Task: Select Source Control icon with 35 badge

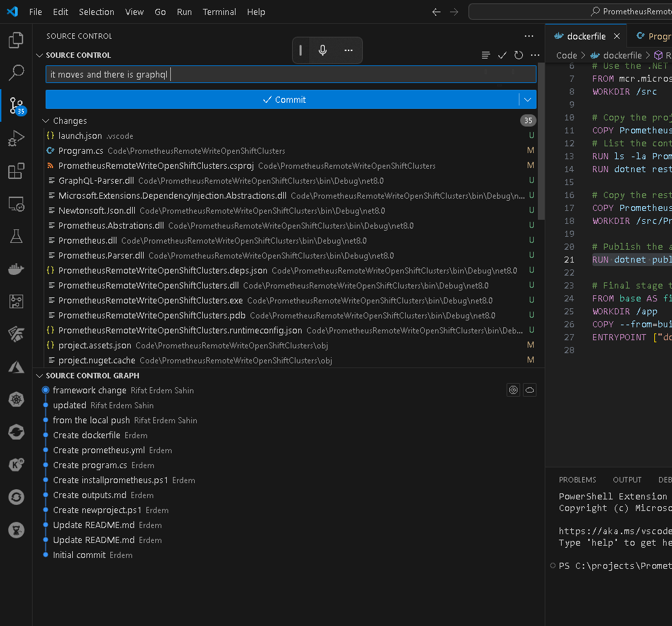Action: (x=17, y=105)
